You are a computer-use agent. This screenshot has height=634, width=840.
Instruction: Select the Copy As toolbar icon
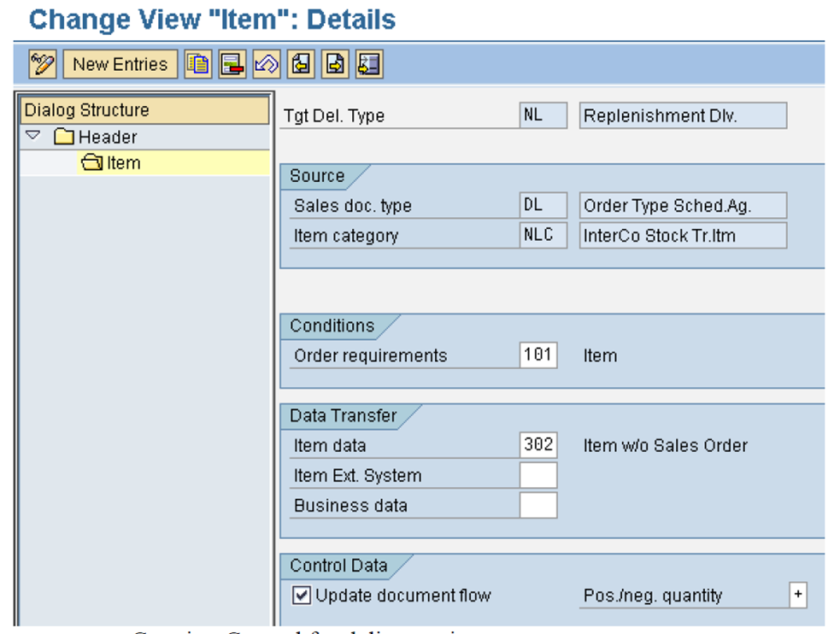coord(198,64)
